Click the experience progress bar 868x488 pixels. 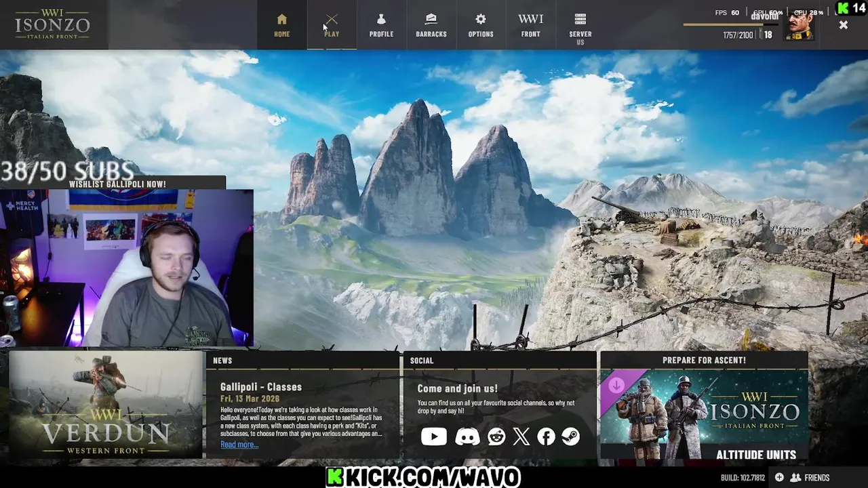click(731, 25)
